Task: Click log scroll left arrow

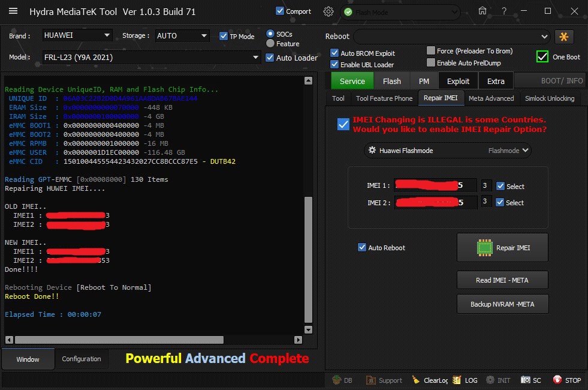Action: tap(10, 340)
